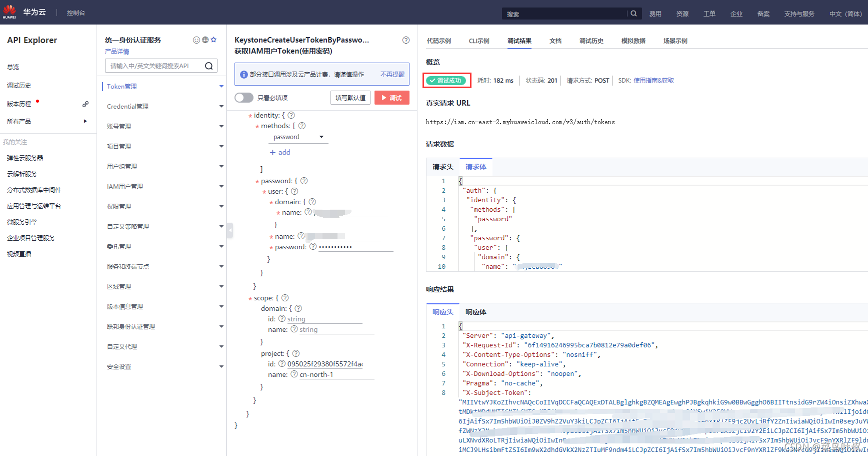Open help icon next to KeystoneCreateUserToken title
868x456 pixels.
[406, 40]
